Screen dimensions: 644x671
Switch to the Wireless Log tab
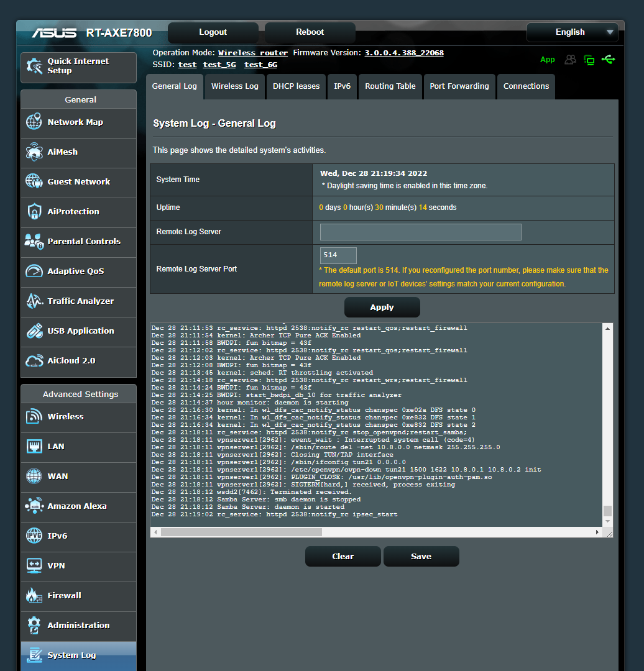[x=234, y=86]
